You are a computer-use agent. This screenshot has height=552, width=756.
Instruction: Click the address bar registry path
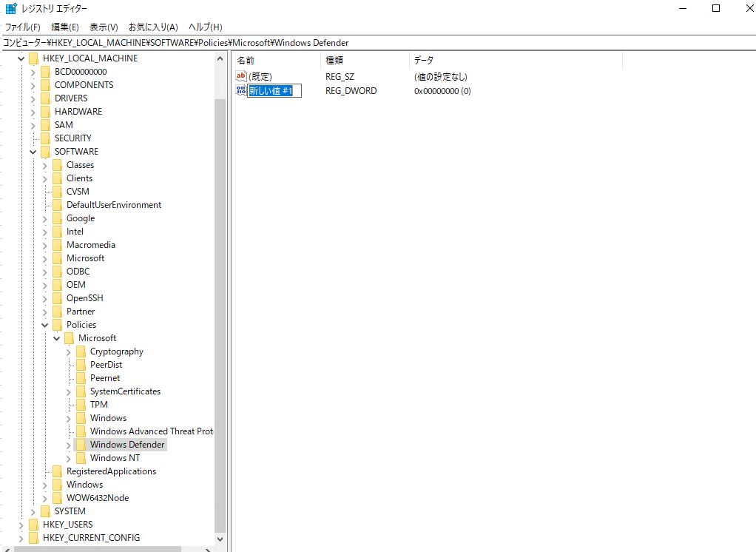point(379,43)
